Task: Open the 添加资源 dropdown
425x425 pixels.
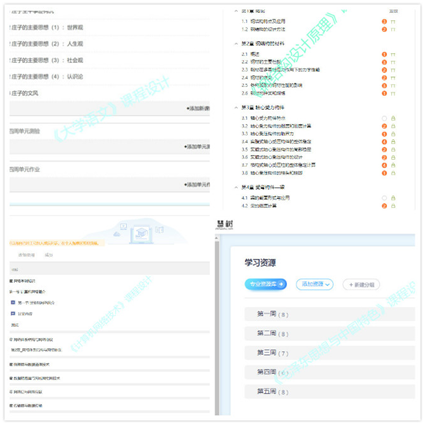Action: tap(315, 284)
